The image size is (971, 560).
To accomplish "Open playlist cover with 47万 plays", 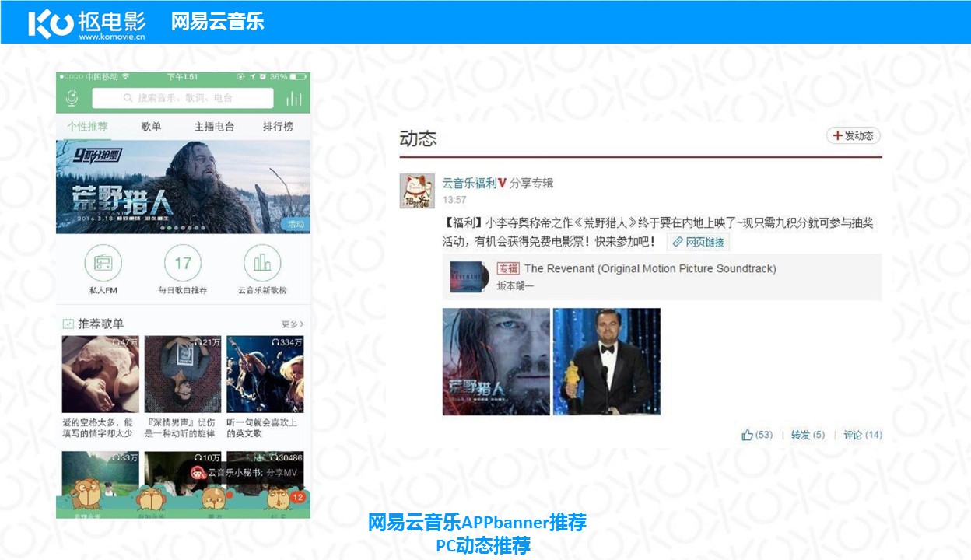I will [100, 374].
